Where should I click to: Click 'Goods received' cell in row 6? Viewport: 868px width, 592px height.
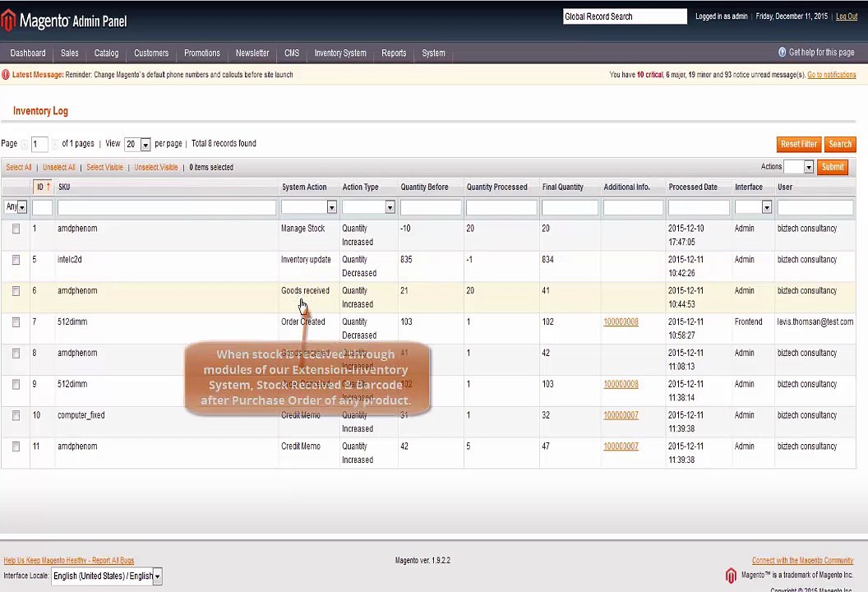305,291
